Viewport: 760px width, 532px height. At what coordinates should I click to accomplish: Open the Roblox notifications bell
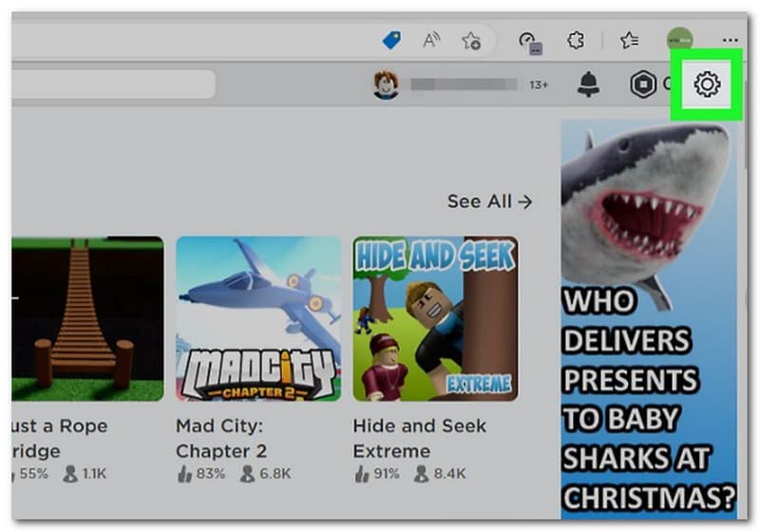click(x=588, y=85)
